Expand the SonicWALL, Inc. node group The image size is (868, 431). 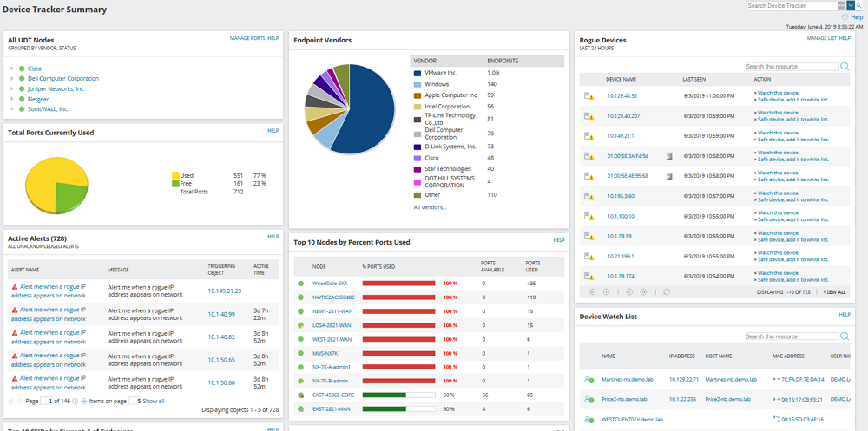[x=11, y=109]
